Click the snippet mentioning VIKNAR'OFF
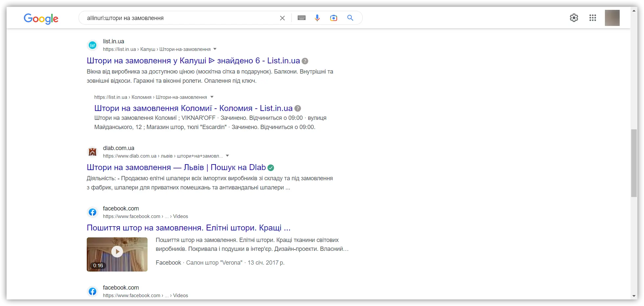The height and width of the screenshot is (306, 644). click(x=210, y=122)
